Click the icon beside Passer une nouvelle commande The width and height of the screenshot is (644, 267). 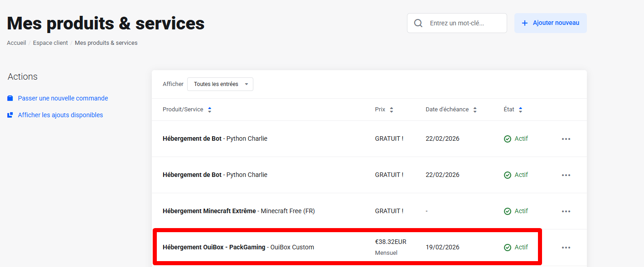[x=10, y=98]
